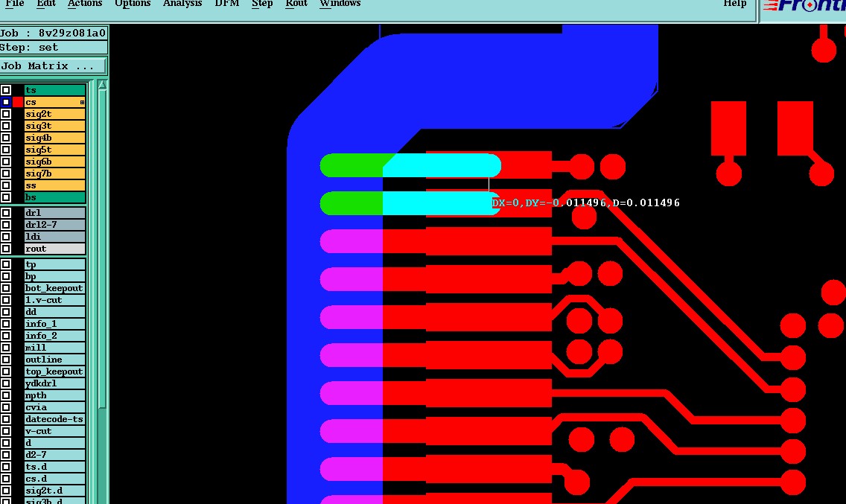
Task: Toggle display checkbox for sig5t layer
Action: (6, 150)
